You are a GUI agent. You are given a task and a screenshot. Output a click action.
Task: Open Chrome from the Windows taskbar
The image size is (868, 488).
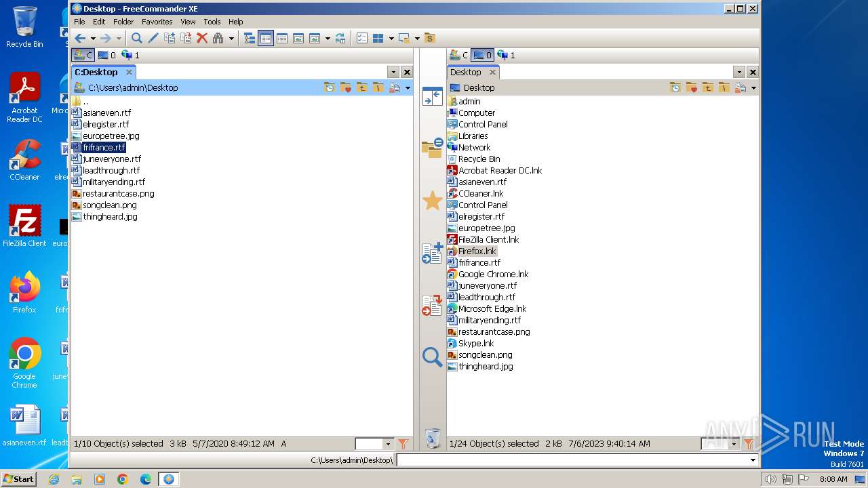tap(123, 479)
